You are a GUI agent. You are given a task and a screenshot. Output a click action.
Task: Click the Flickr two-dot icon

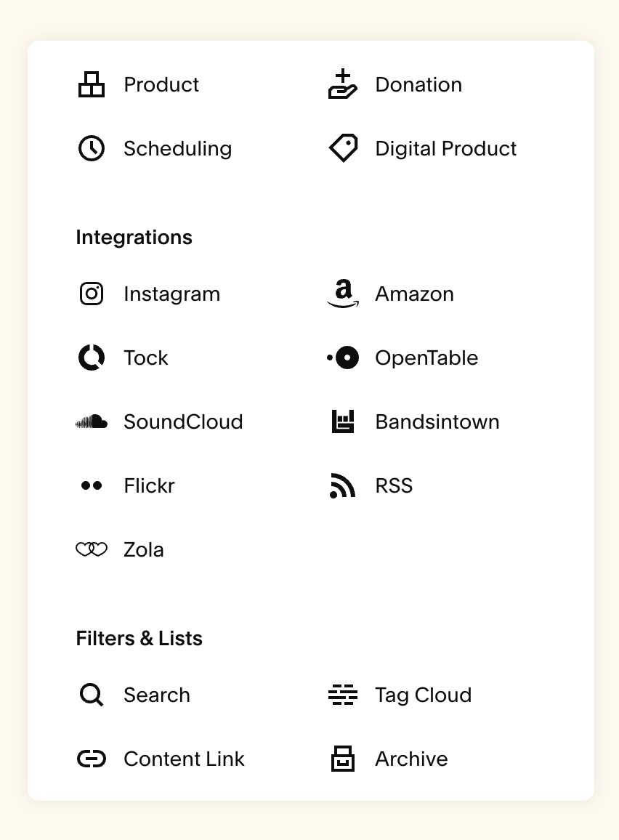click(92, 485)
